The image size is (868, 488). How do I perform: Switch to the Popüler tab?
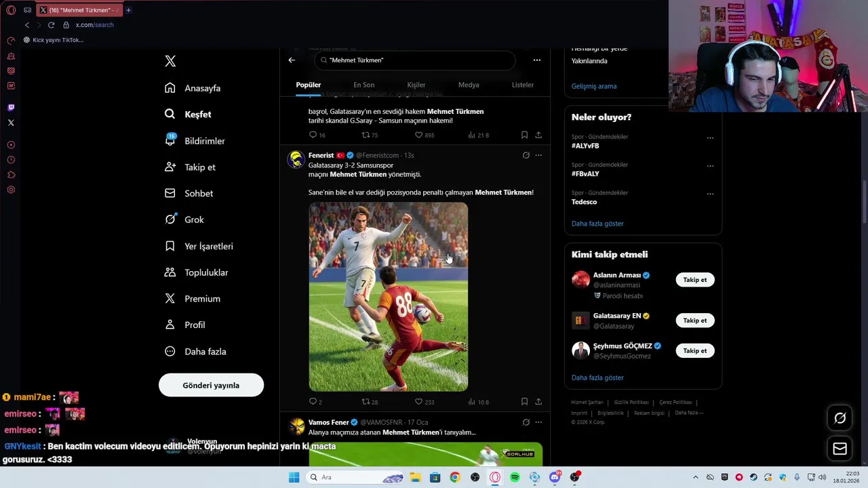point(309,85)
